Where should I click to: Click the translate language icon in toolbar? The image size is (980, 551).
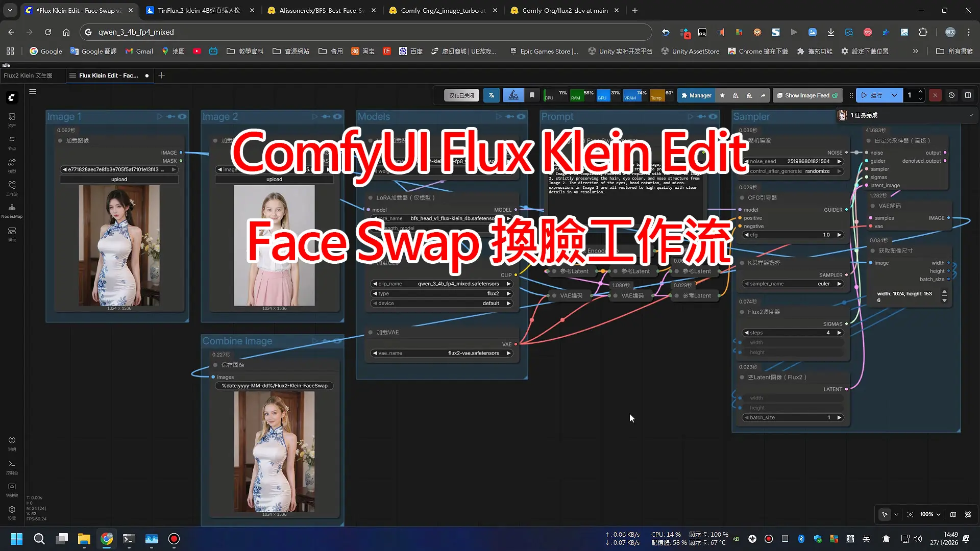(x=492, y=95)
